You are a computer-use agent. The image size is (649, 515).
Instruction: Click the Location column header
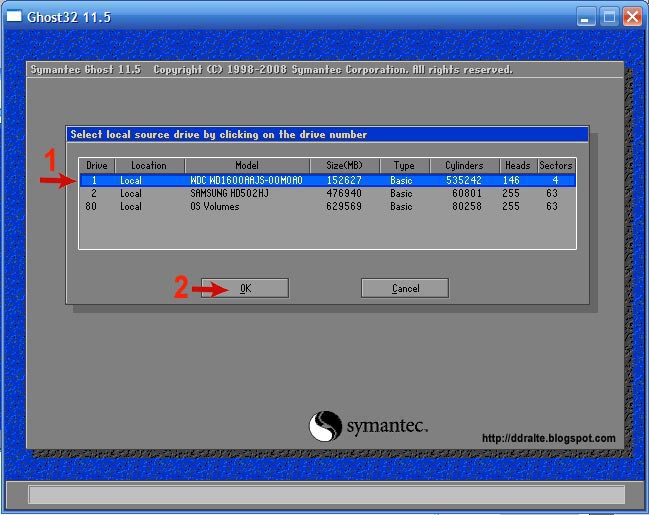click(x=149, y=166)
